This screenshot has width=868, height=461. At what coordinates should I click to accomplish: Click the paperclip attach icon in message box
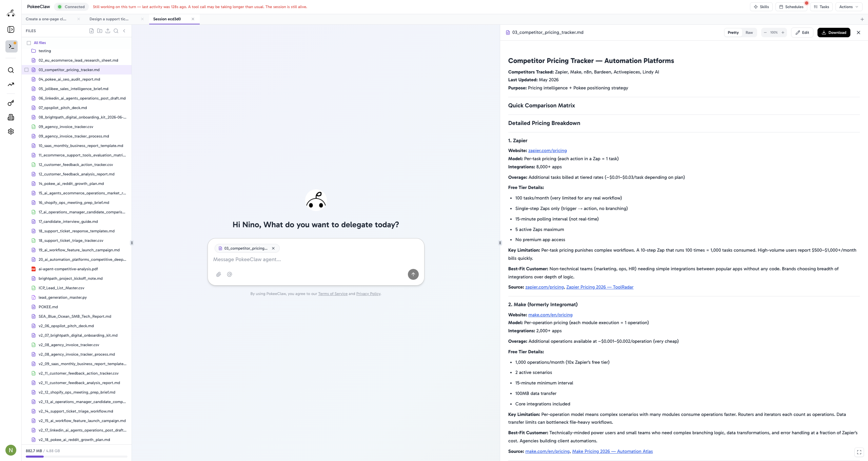pyautogui.click(x=219, y=274)
